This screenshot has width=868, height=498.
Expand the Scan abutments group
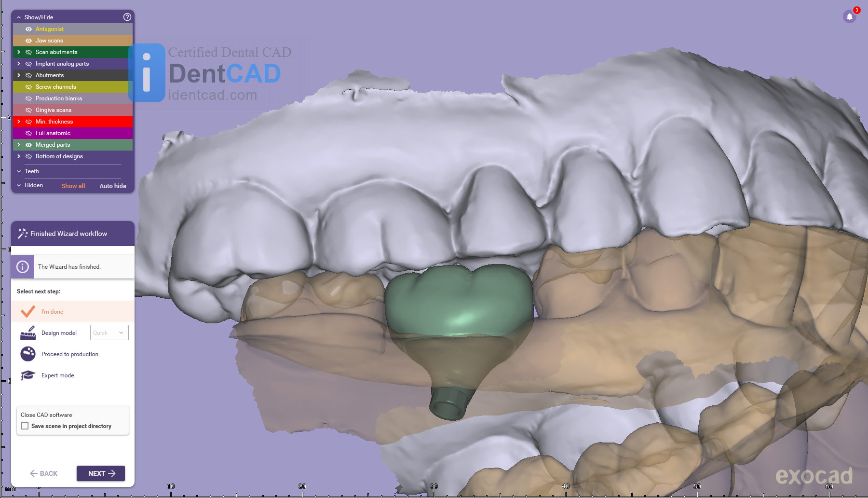click(x=19, y=52)
